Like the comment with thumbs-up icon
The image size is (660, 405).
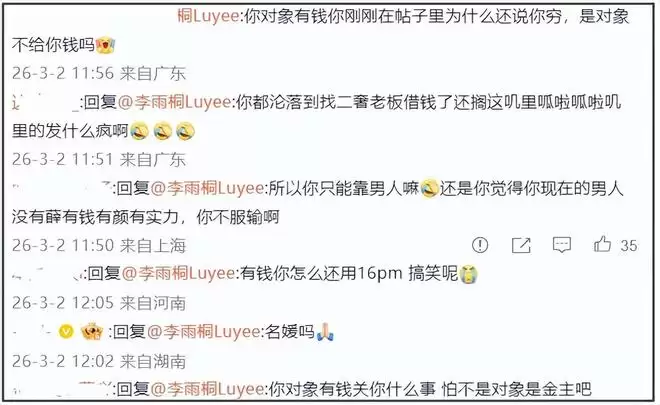602,244
